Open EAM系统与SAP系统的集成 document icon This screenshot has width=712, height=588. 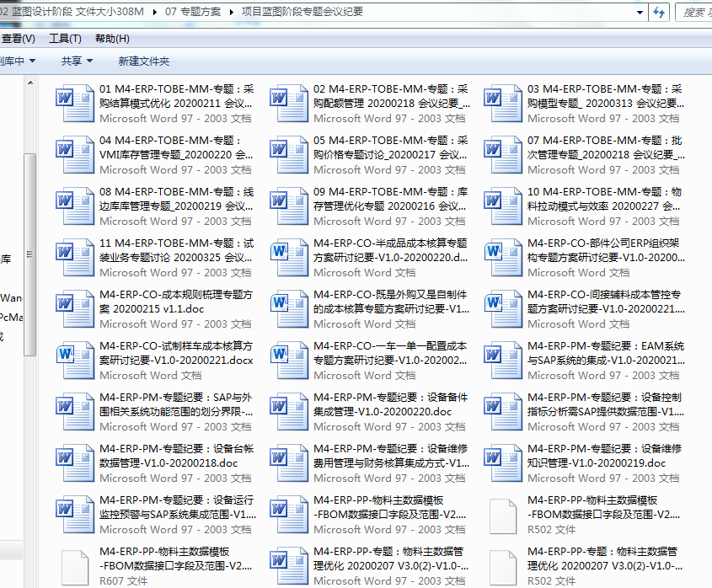503,359
